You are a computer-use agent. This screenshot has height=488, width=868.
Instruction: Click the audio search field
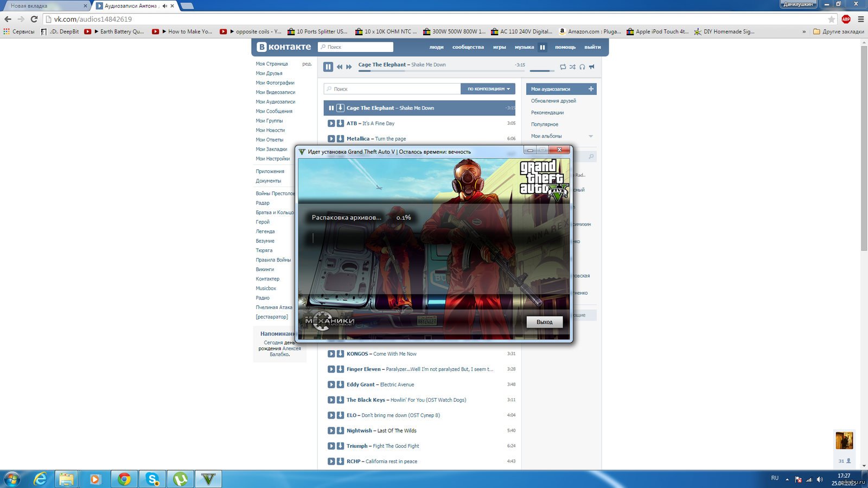click(392, 89)
